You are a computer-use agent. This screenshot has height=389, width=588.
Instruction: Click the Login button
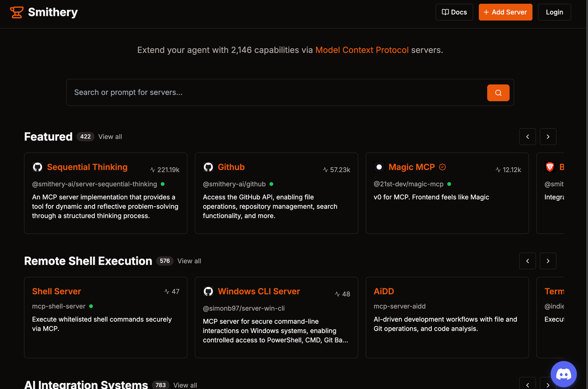[554, 12]
